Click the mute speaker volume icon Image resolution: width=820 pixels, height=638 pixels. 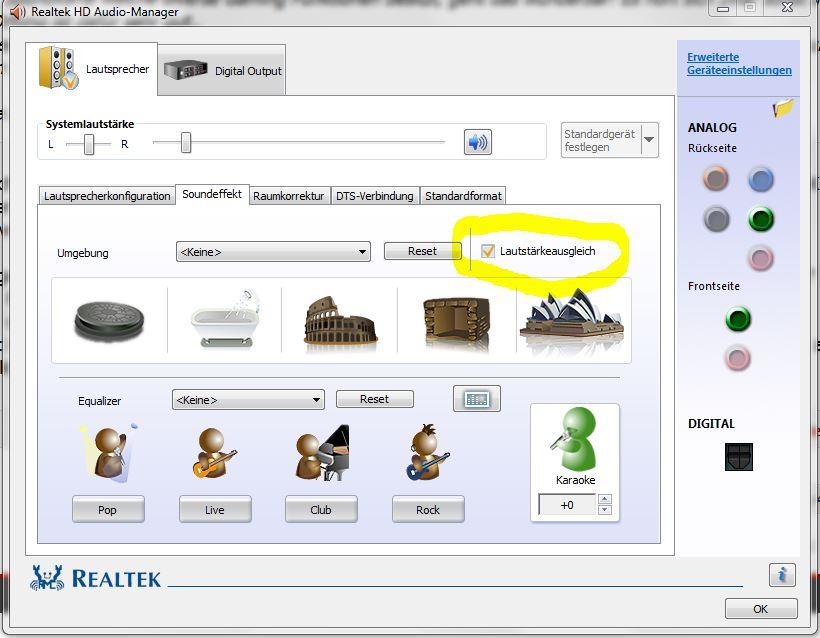tap(477, 142)
